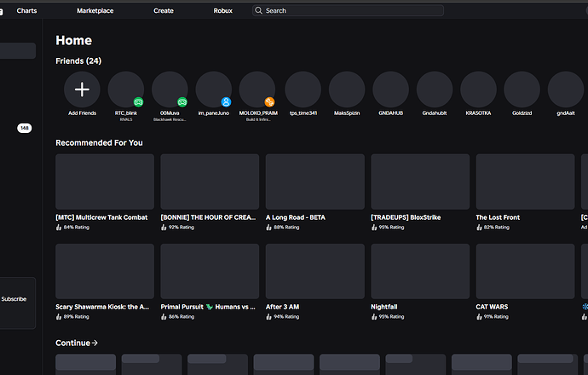
Task: Open MaksSpizin's friend avatar
Action: 347,89
